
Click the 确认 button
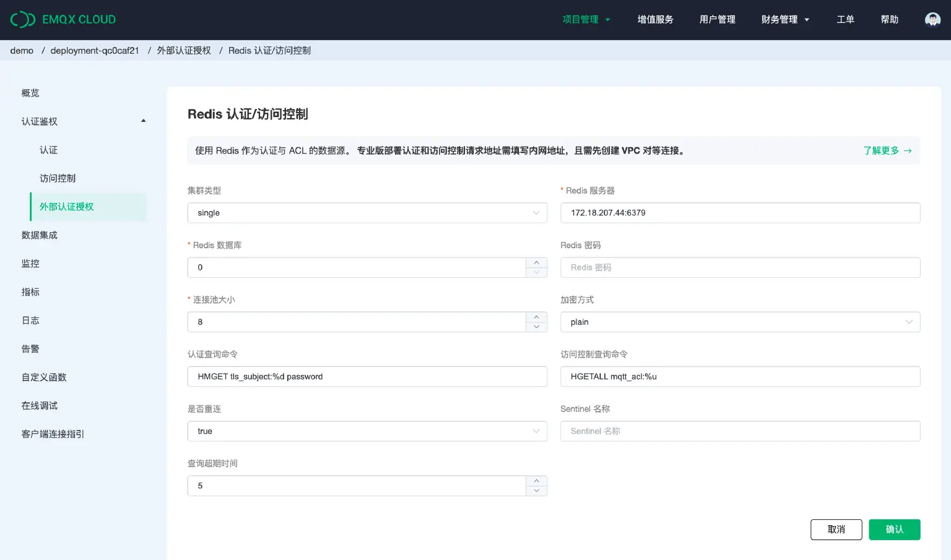point(894,529)
